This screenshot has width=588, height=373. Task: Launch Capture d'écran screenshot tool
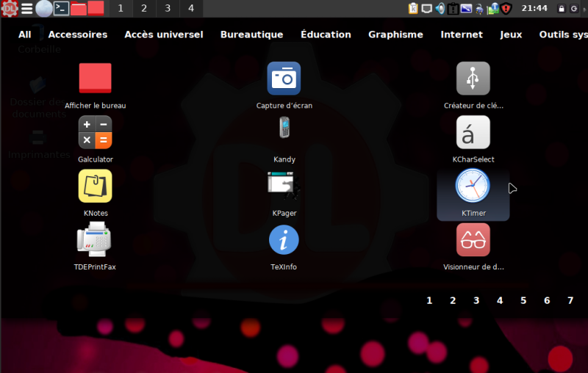284,79
